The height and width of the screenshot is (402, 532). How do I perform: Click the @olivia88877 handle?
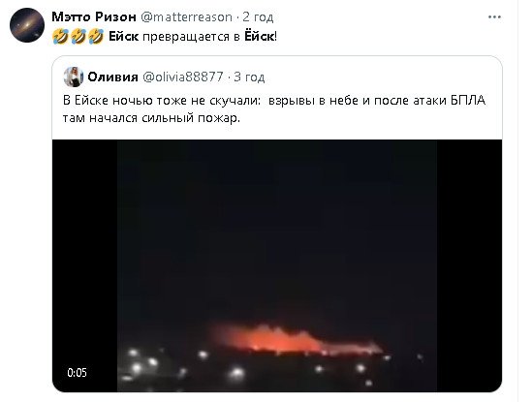tap(183, 77)
